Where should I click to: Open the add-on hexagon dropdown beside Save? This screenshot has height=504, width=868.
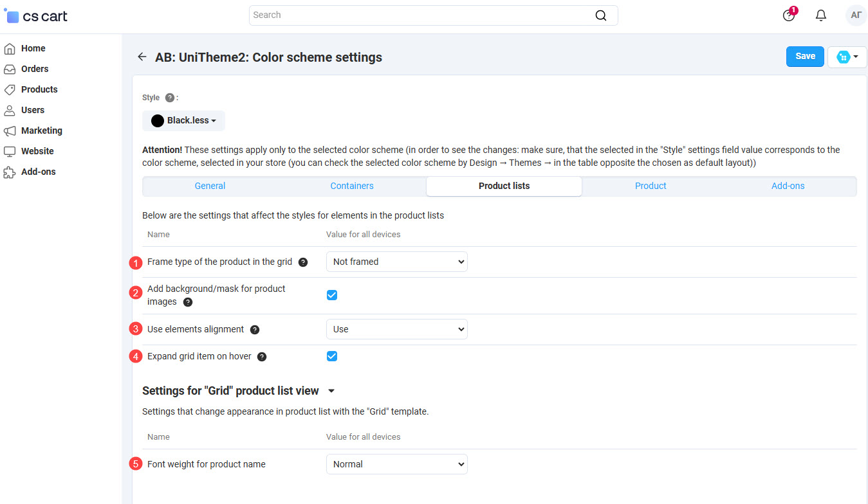847,57
